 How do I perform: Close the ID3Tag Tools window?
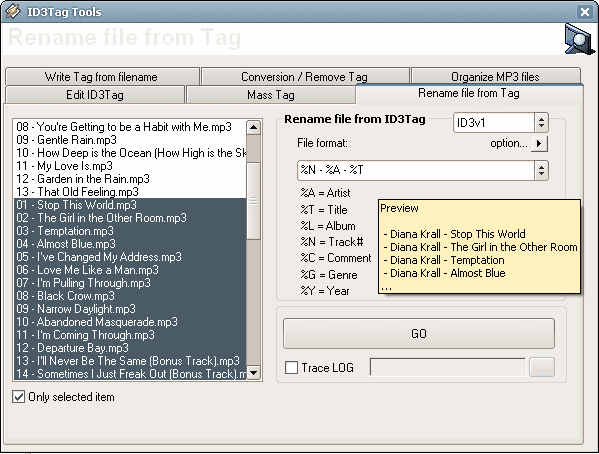point(584,12)
